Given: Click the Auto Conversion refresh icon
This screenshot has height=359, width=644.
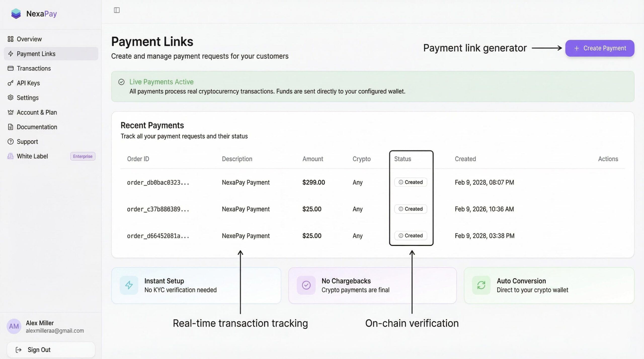Looking at the screenshot, I should tap(481, 285).
